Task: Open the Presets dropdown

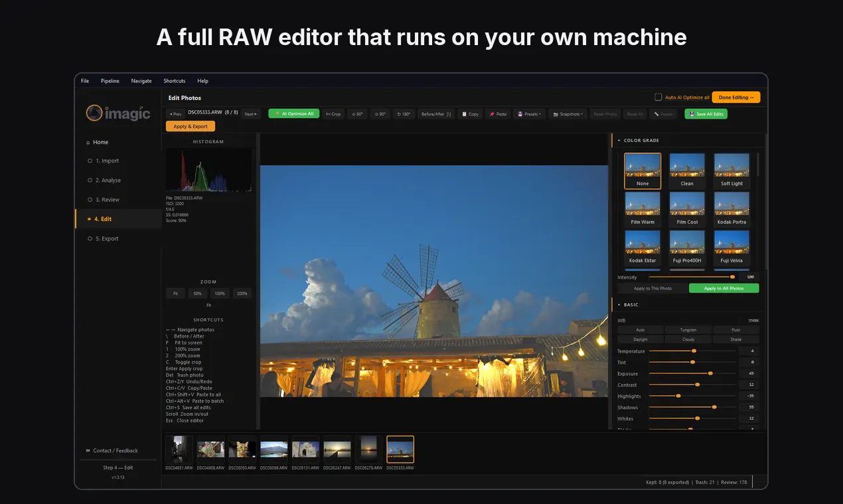Action: click(529, 114)
